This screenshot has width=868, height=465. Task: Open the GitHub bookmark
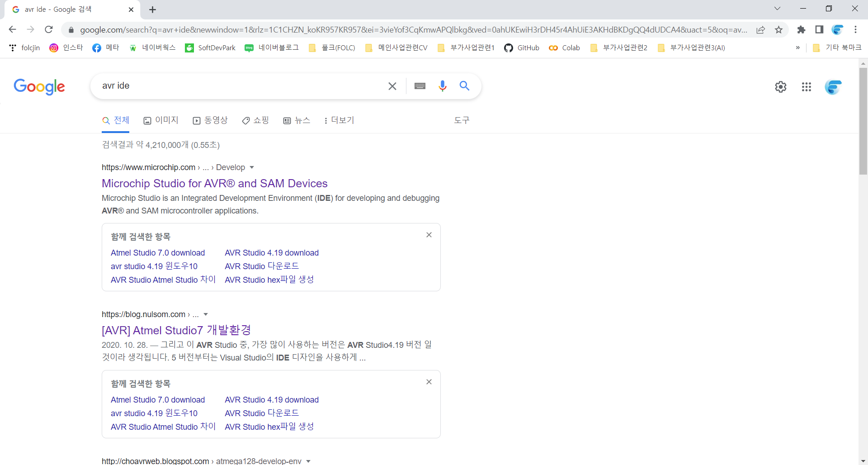pos(522,48)
